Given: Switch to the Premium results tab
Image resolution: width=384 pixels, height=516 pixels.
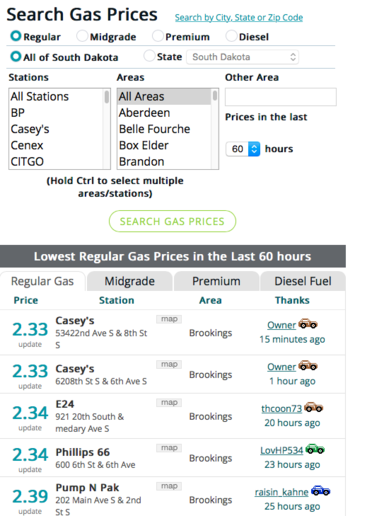Looking at the screenshot, I should tap(216, 281).
